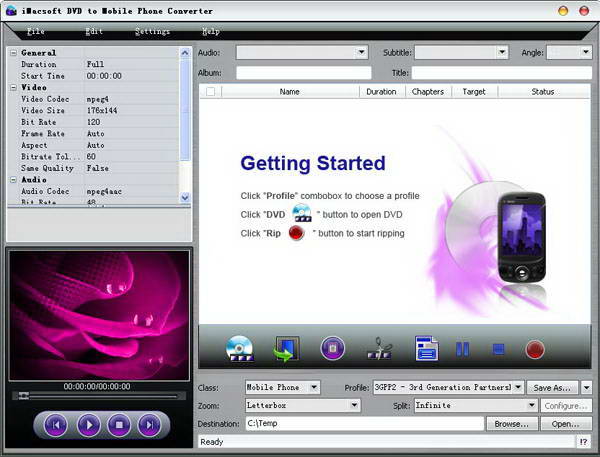
Task: Click the blue square stop icon in toolbar
Action: [x=497, y=349]
